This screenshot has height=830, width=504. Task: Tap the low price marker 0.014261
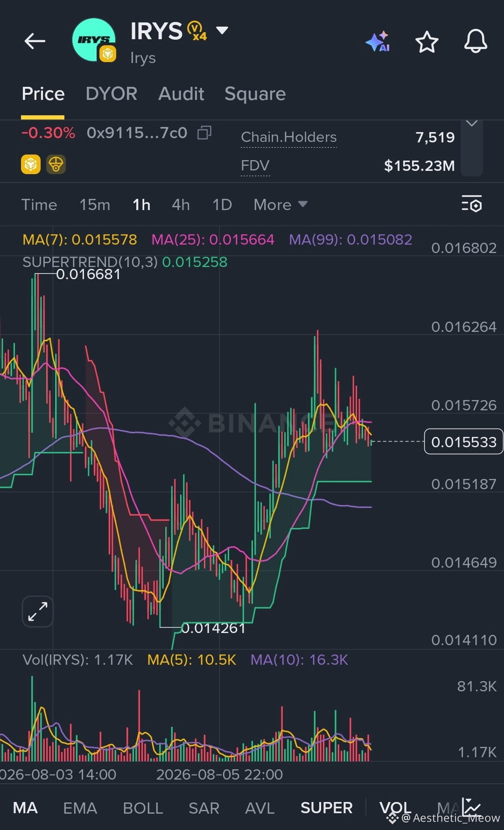click(213, 628)
